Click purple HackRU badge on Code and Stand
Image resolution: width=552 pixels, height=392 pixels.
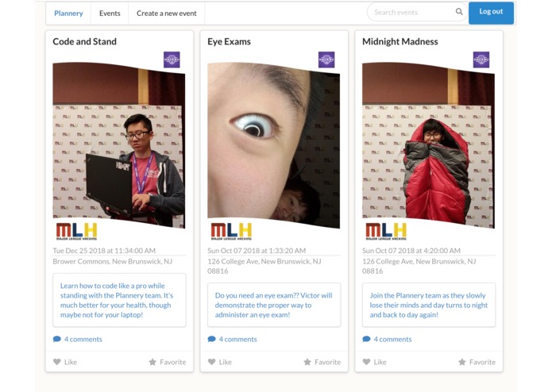tap(172, 60)
